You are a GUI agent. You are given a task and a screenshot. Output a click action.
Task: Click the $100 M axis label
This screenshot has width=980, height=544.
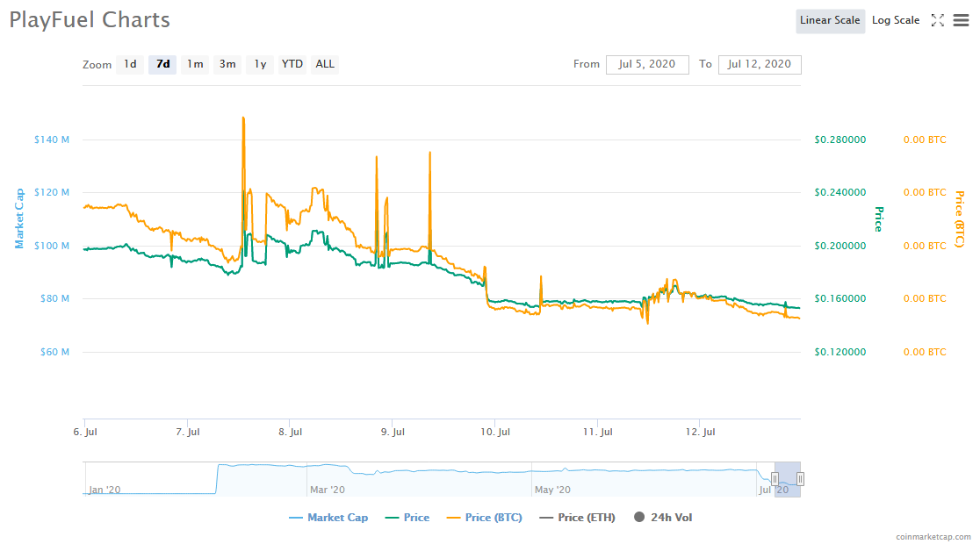click(x=51, y=246)
